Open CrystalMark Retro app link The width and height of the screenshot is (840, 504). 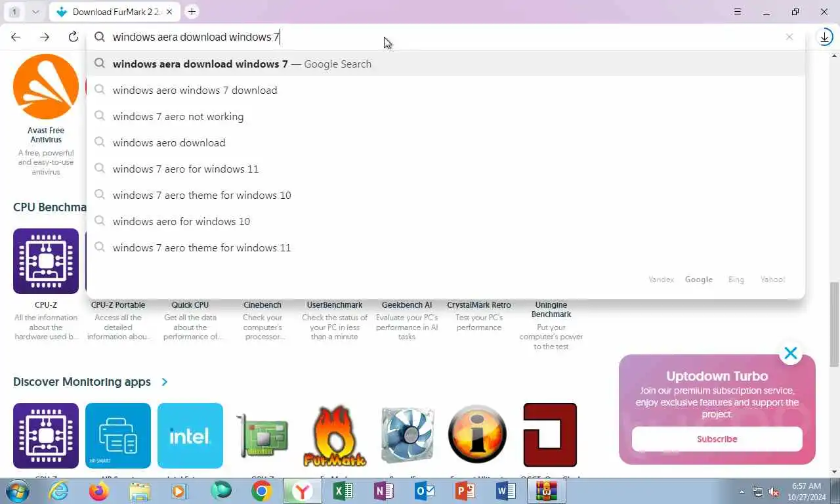coord(479,305)
